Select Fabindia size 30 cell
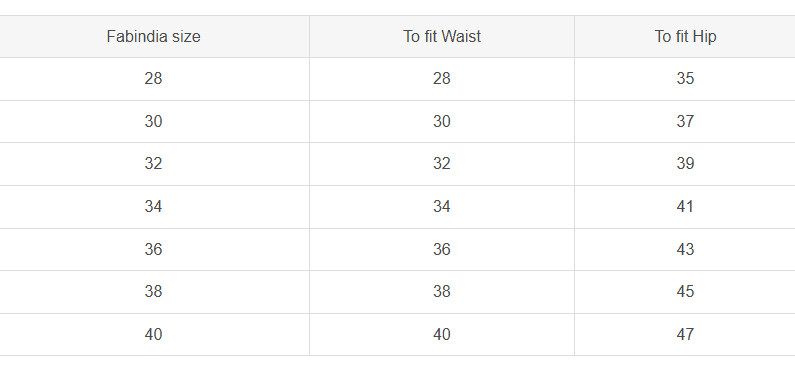The image size is (795, 369). tap(153, 122)
